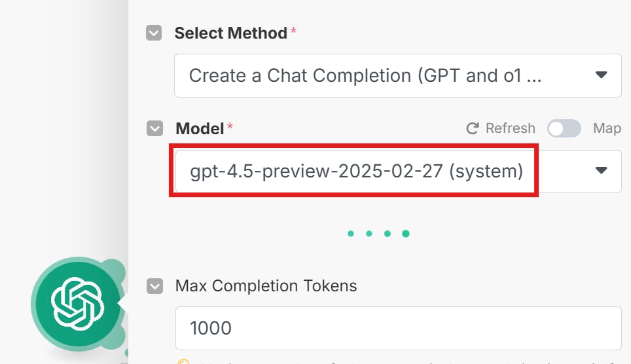Click the leftmost light green dot
This screenshot has height=364, width=631.
point(351,234)
